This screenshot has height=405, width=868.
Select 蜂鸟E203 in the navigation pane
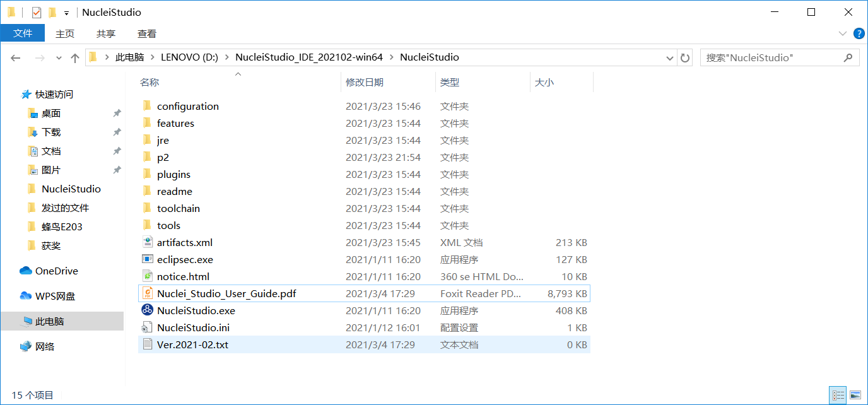(x=62, y=226)
